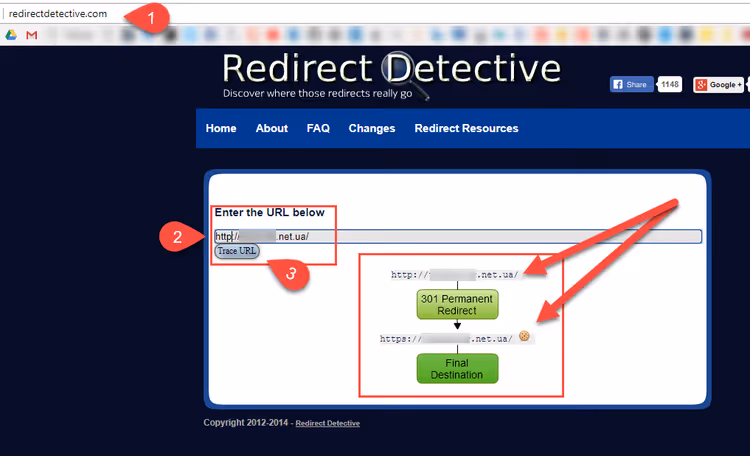
Task: Click the 1148 share count bubble
Action: (x=670, y=85)
